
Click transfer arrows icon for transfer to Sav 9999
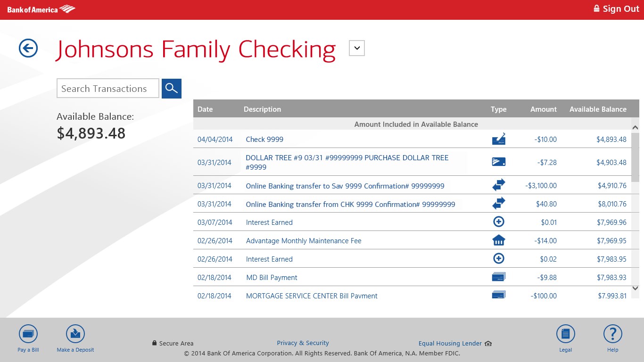[x=498, y=185]
